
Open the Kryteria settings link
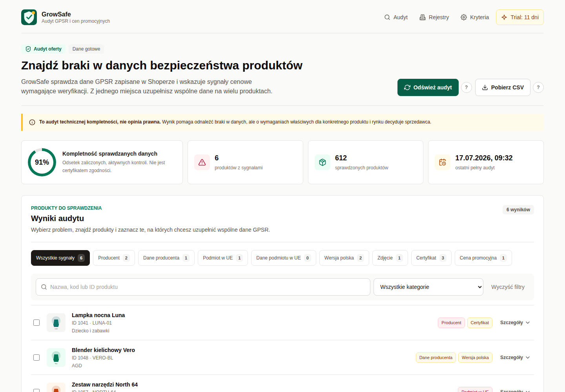click(x=475, y=17)
